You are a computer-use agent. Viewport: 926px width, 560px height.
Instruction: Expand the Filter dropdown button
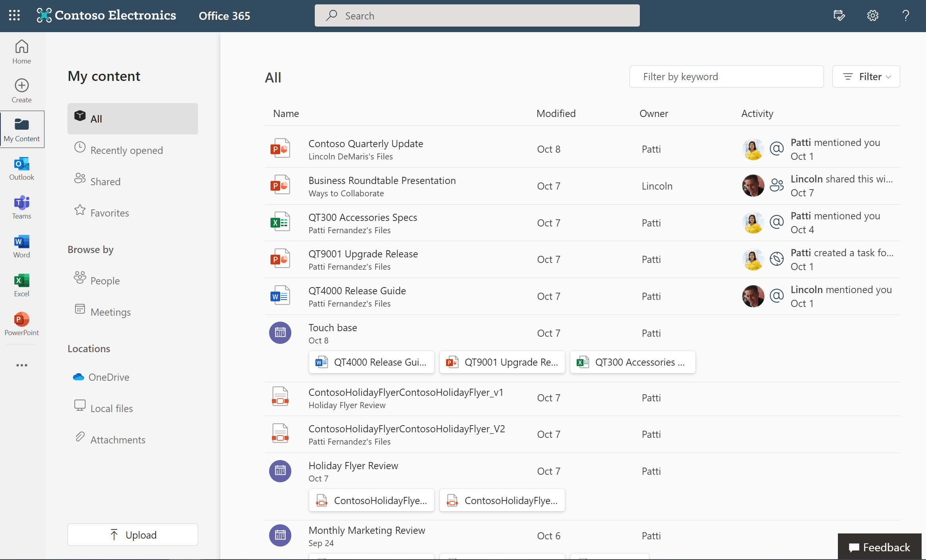coord(866,76)
